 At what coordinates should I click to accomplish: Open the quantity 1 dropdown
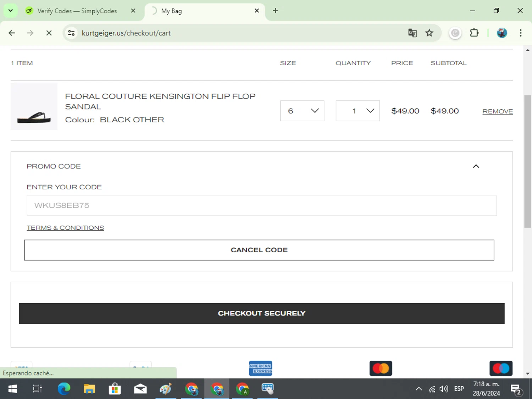358,111
